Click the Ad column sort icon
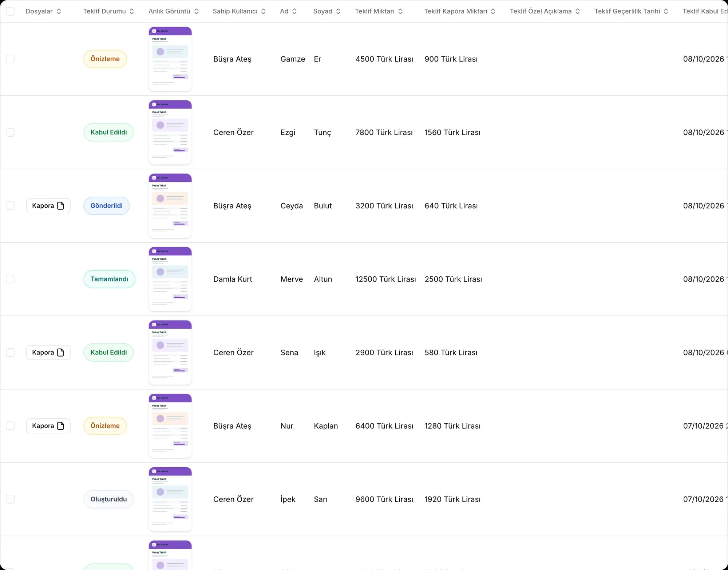The width and height of the screenshot is (728, 570). 294,11
